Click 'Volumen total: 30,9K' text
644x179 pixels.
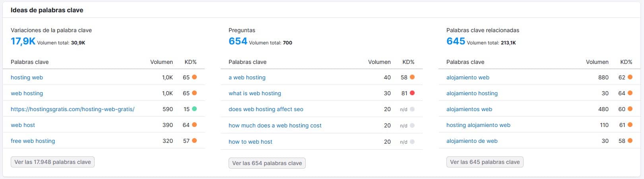[x=61, y=43]
